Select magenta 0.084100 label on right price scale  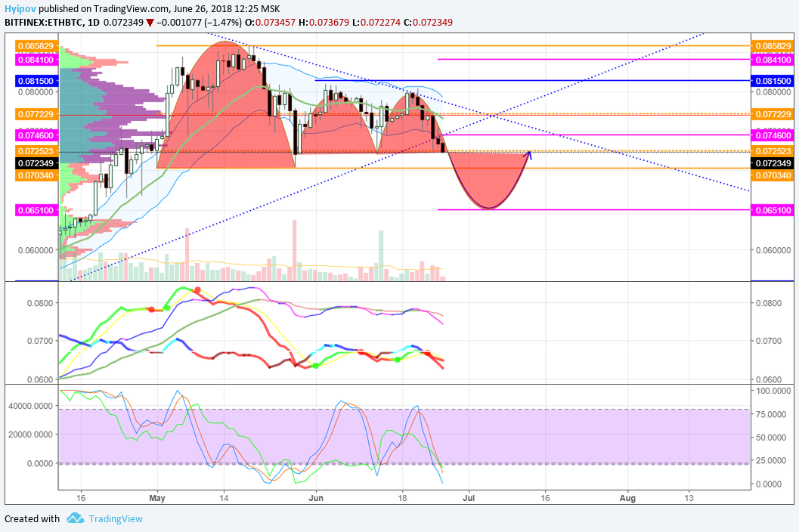pos(773,60)
